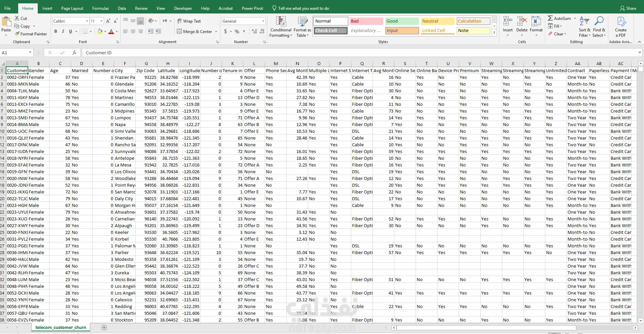Open the Fill dropdown in Editing group
Image resolution: width=644 pixels, height=334 pixels.
point(555,26)
